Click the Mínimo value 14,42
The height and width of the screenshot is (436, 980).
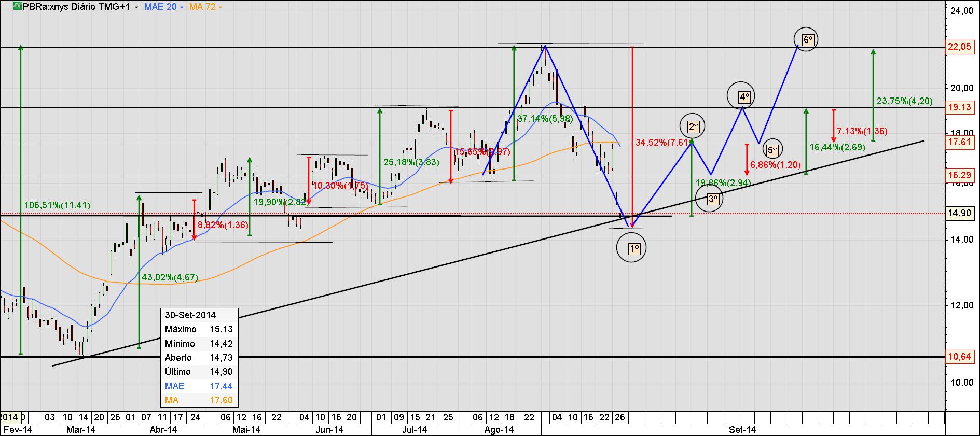point(221,344)
